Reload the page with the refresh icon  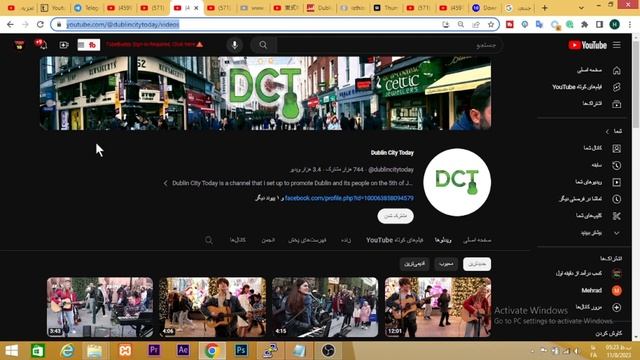[40, 24]
